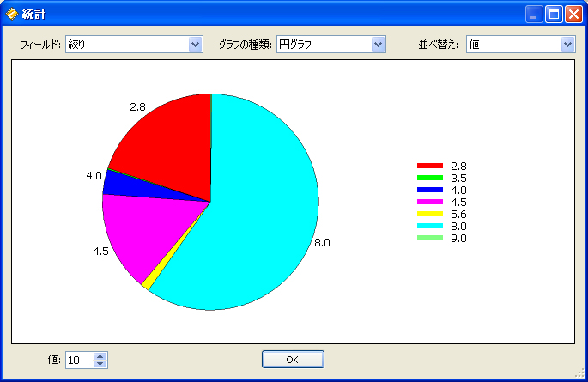Click the 3.5 legend text
This screenshot has width=588, height=382.
(458, 178)
